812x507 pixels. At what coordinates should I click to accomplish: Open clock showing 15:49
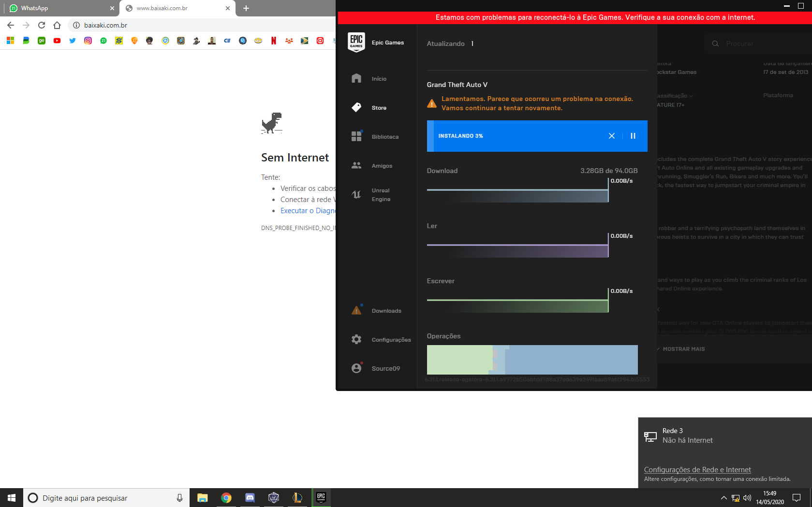[x=770, y=498]
